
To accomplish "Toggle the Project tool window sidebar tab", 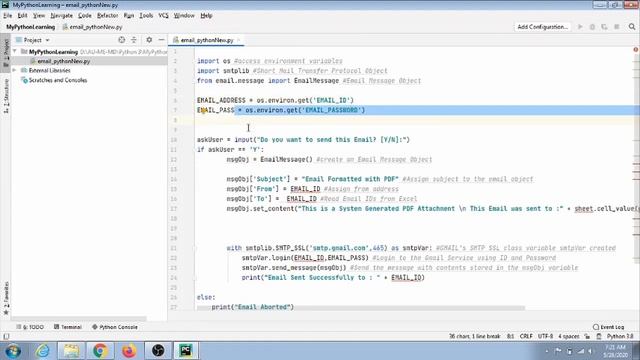I will click(x=6, y=53).
